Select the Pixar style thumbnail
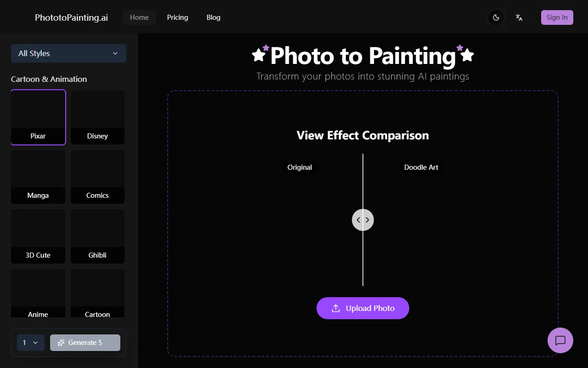 click(38, 117)
